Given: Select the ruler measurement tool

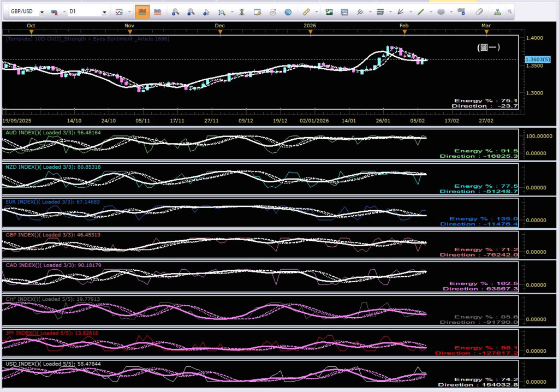Looking at the screenshot, I should point(306,11).
